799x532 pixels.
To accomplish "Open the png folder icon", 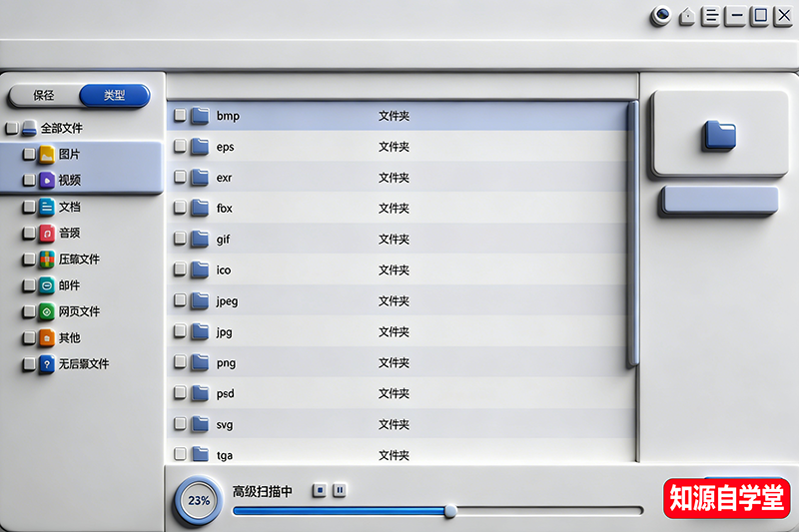I will click(200, 362).
